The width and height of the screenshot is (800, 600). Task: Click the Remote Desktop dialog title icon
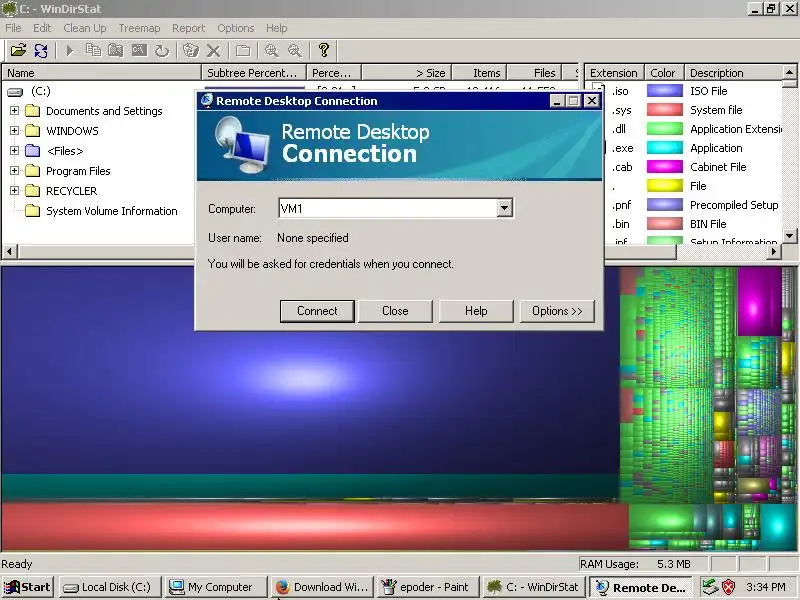pyautogui.click(x=207, y=101)
